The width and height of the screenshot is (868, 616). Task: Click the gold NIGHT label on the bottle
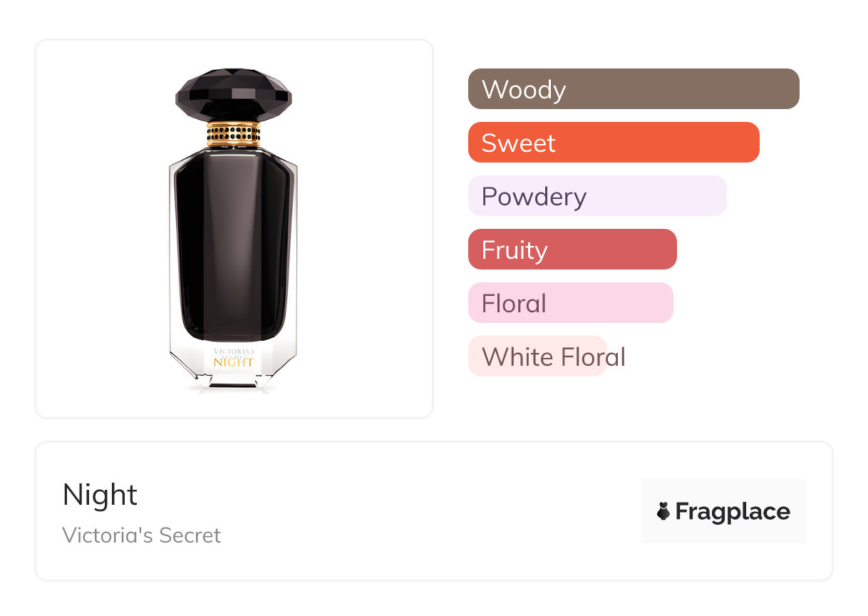point(234,361)
